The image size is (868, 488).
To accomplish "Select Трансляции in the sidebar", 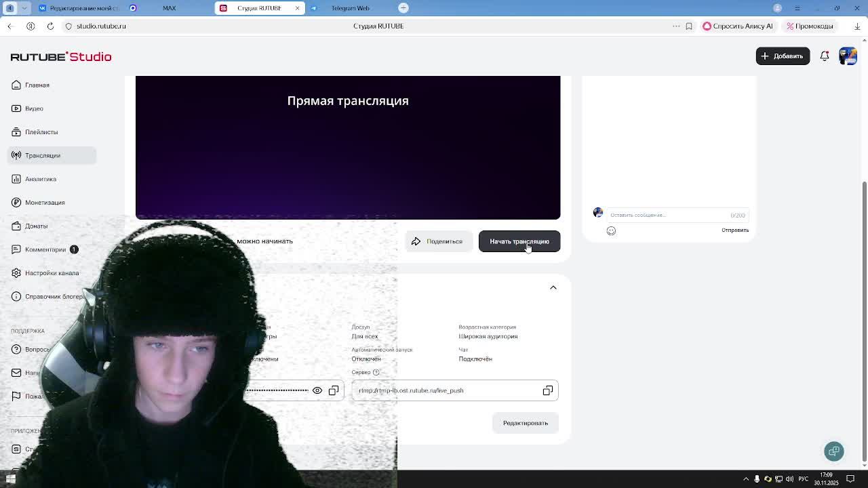I will [52, 155].
